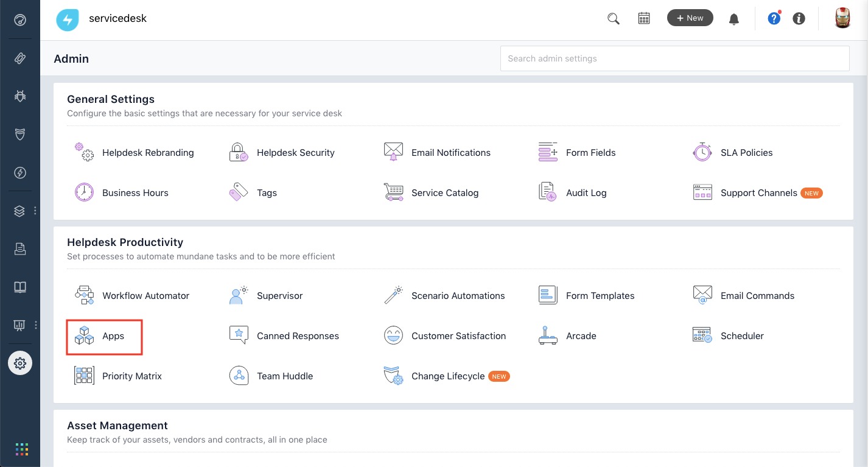Open the search magnifier in top bar
The image size is (868, 467).
pos(614,18)
